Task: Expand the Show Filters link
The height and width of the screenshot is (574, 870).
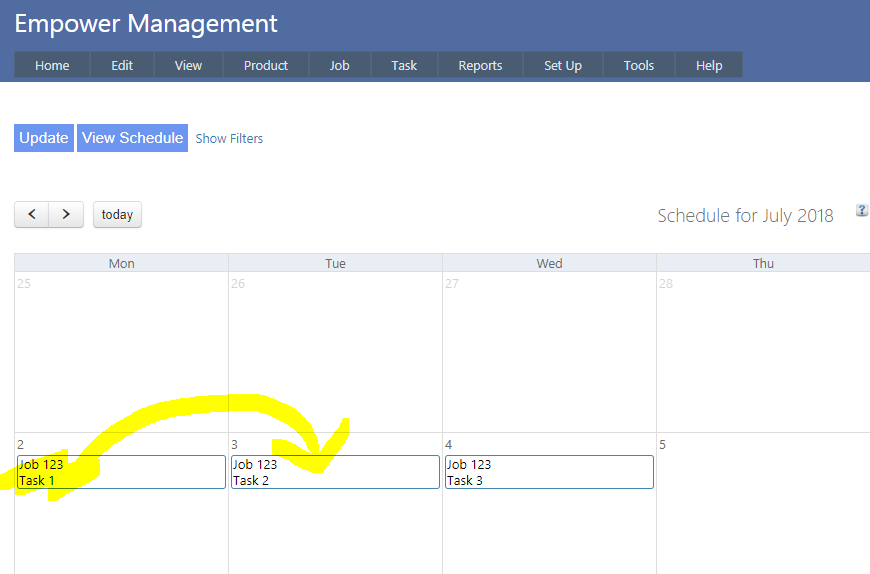Action: click(229, 139)
